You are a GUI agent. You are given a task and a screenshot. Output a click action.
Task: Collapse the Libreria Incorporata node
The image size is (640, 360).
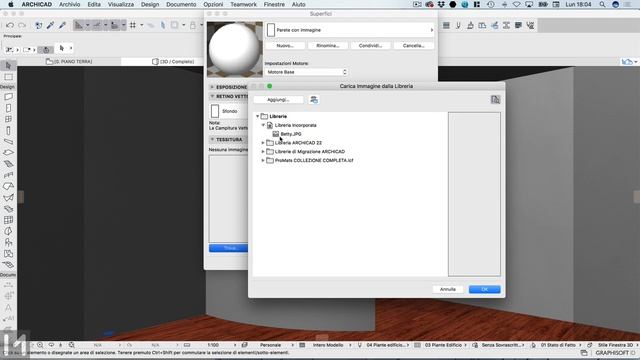click(x=263, y=125)
